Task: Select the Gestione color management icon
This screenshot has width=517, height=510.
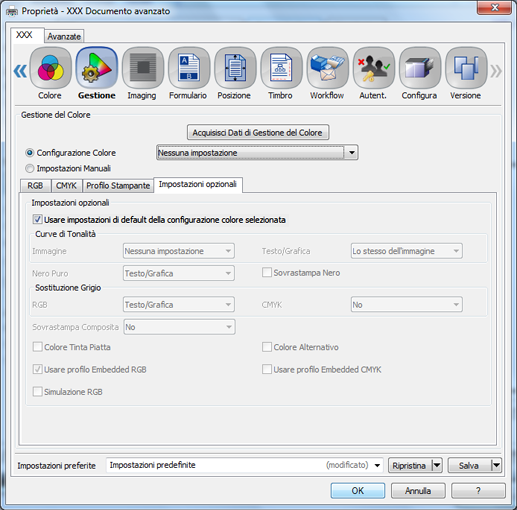Action: (97, 68)
